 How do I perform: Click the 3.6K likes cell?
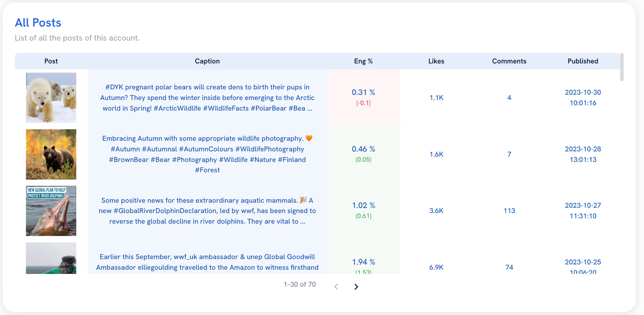436,211
